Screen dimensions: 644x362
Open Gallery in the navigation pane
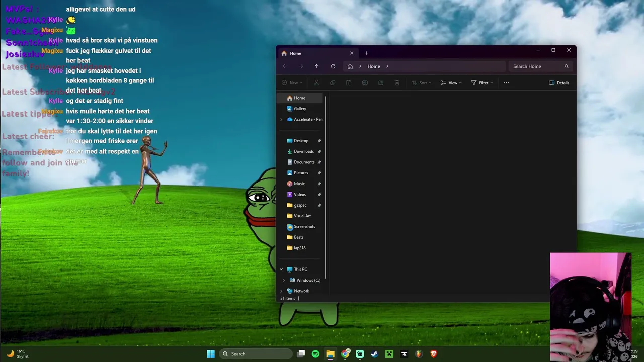point(301,109)
